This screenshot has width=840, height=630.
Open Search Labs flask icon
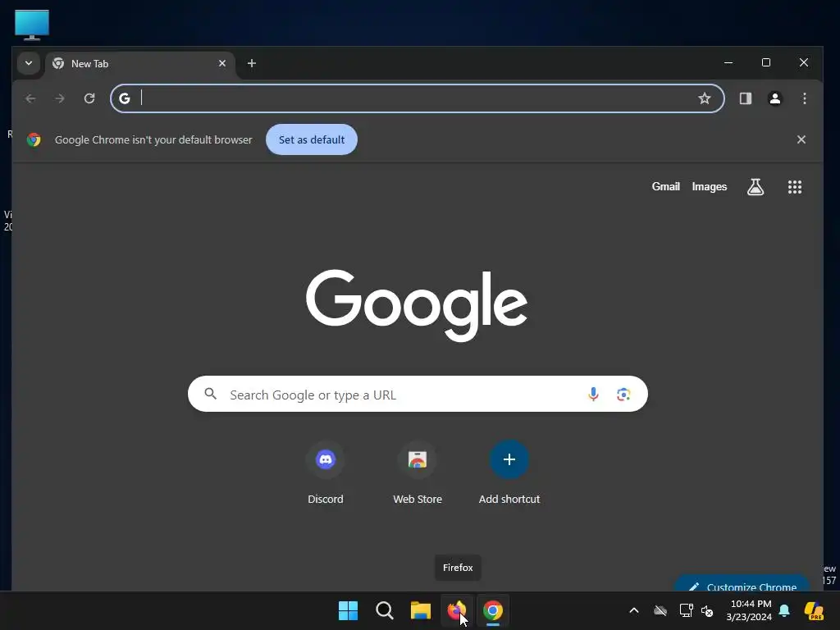tap(756, 187)
